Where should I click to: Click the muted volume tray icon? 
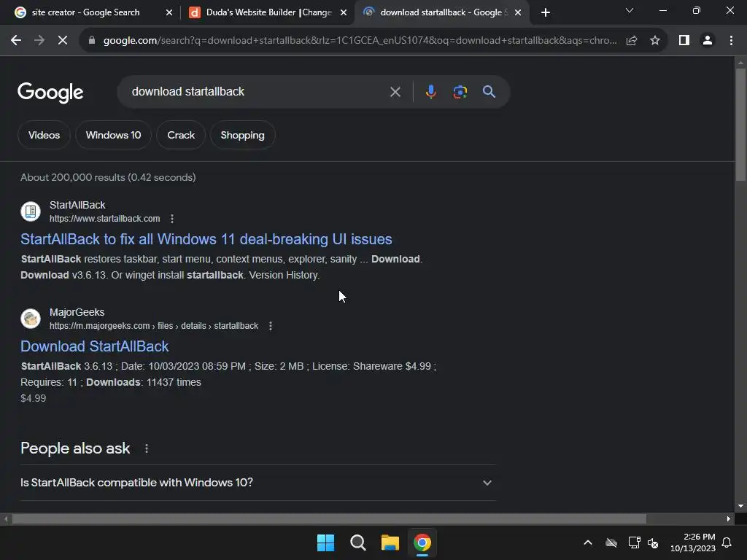pyautogui.click(x=653, y=542)
